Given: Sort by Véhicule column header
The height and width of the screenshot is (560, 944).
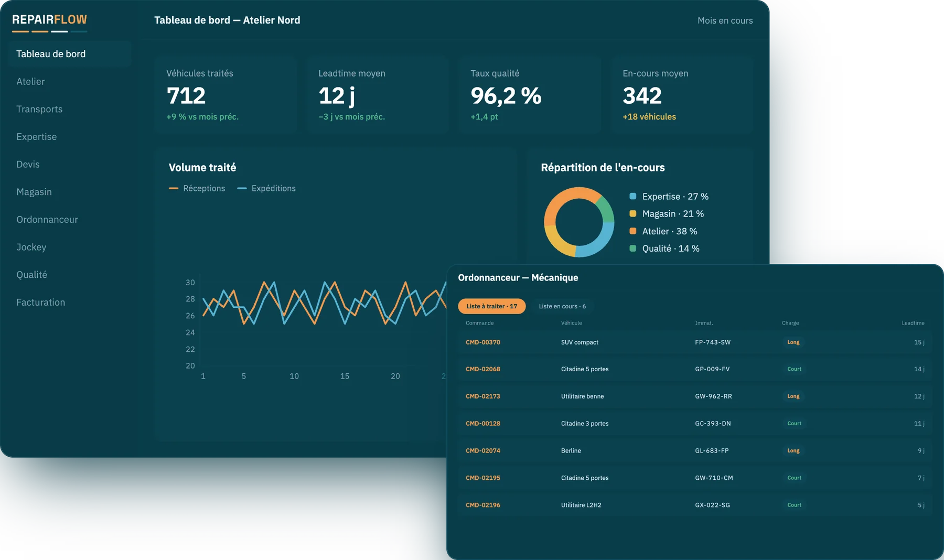Looking at the screenshot, I should (x=571, y=323).
